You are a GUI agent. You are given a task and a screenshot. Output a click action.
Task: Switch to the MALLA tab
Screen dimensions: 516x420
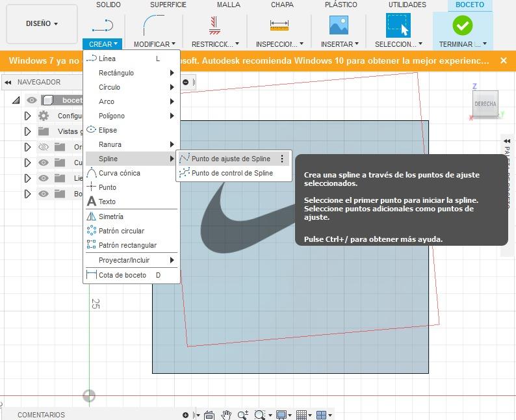coord(228,5)
